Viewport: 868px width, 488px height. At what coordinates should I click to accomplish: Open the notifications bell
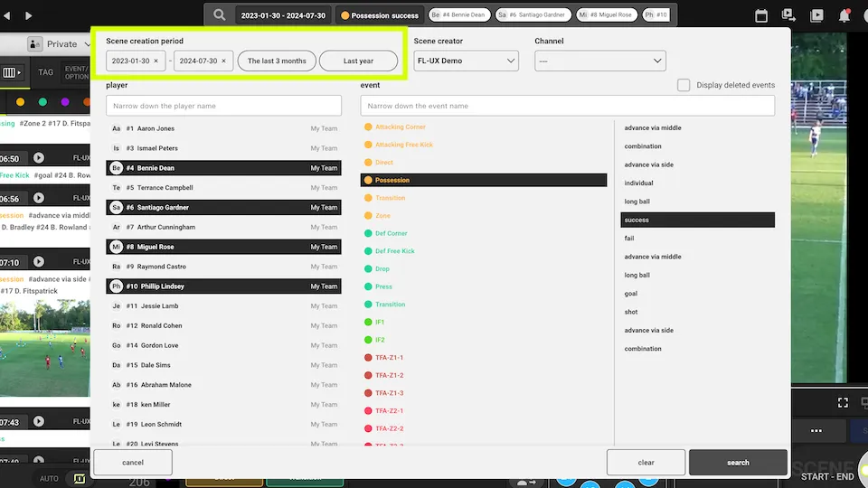tap(844, 15)
